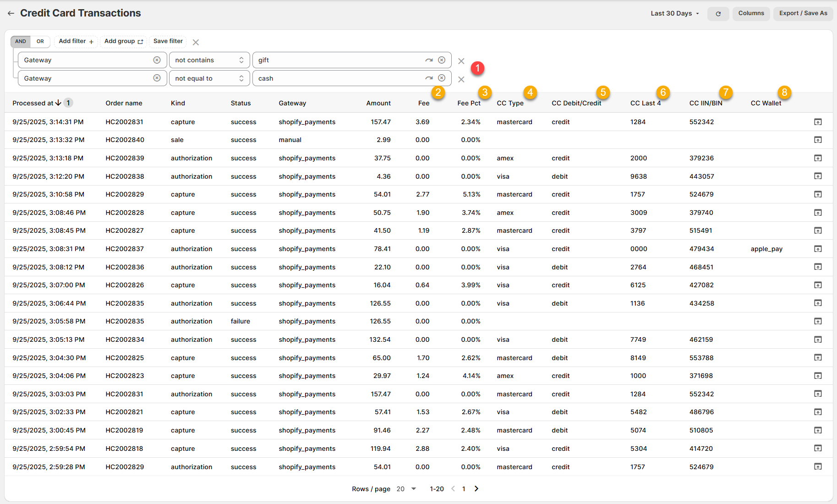
Task: Open details icon for order HC2002840 row
Action: [x=817, y=140]
